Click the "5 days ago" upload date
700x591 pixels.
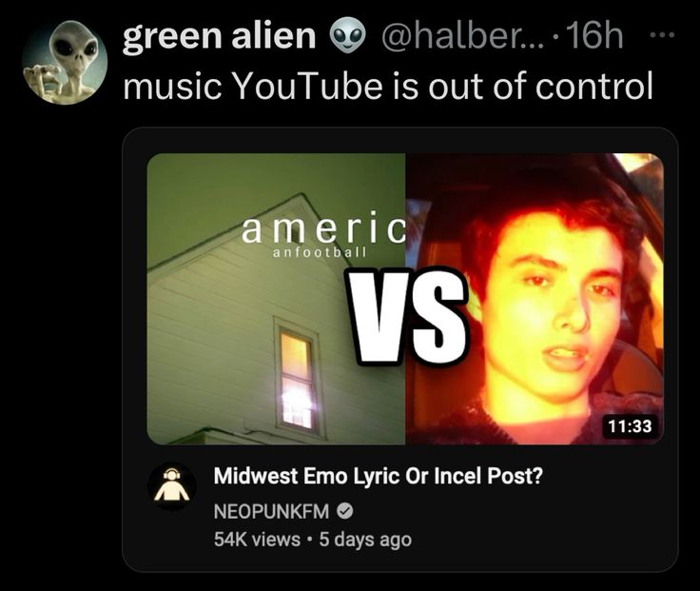365,540
